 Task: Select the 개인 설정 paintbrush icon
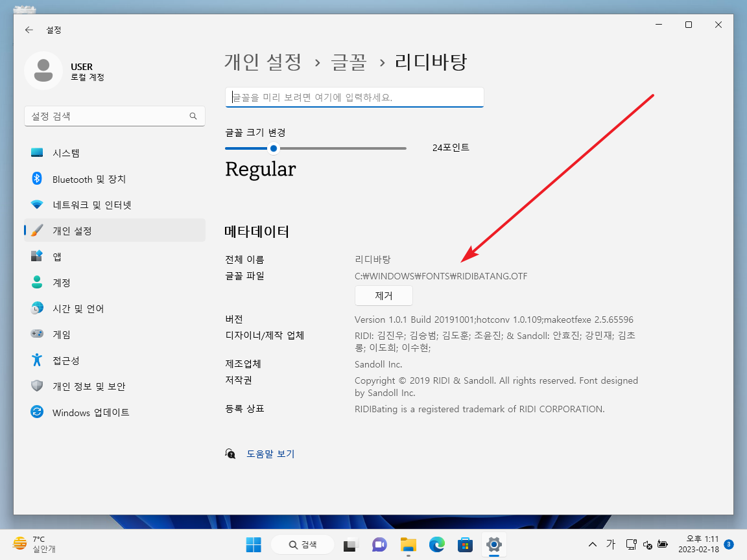(x=37, y=231)
